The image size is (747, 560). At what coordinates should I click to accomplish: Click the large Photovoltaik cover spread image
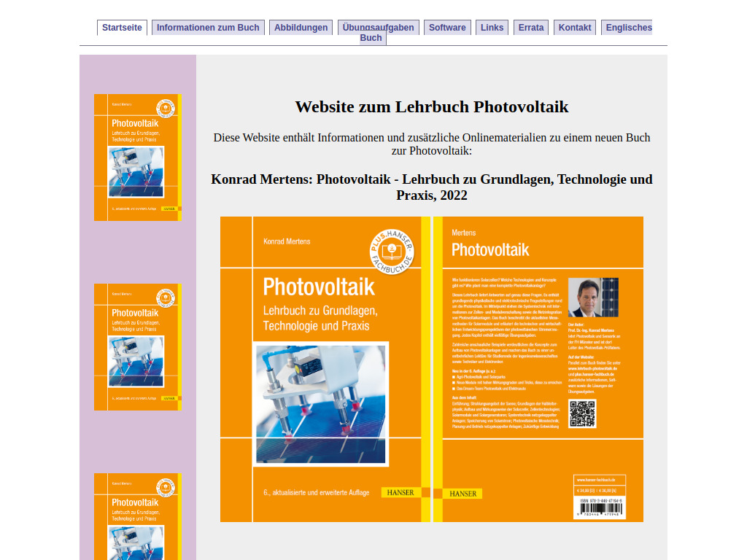432,368
